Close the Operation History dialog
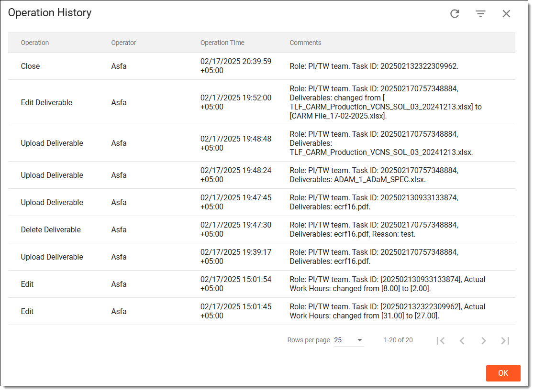The width and height of the screenshot is (534, 392). (506, 13)
